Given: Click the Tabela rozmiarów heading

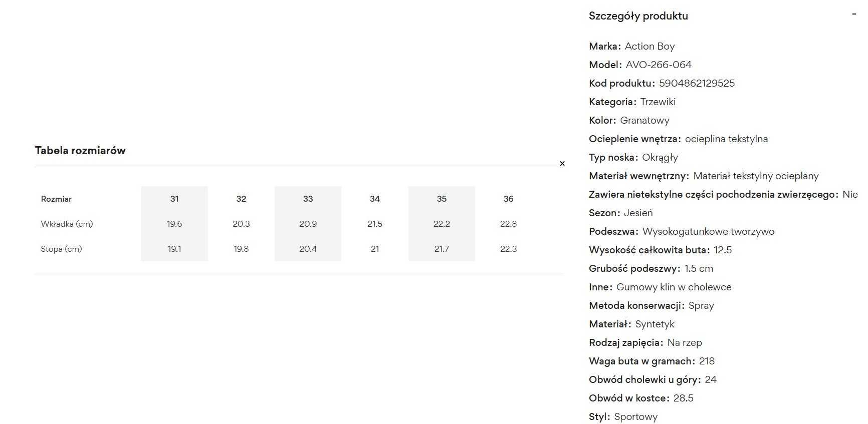Looking at the screenshot, I should 80,151.
